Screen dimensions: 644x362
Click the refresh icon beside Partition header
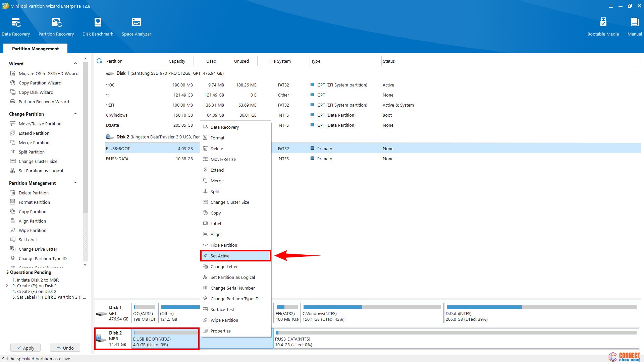click(x=99, y=61)
